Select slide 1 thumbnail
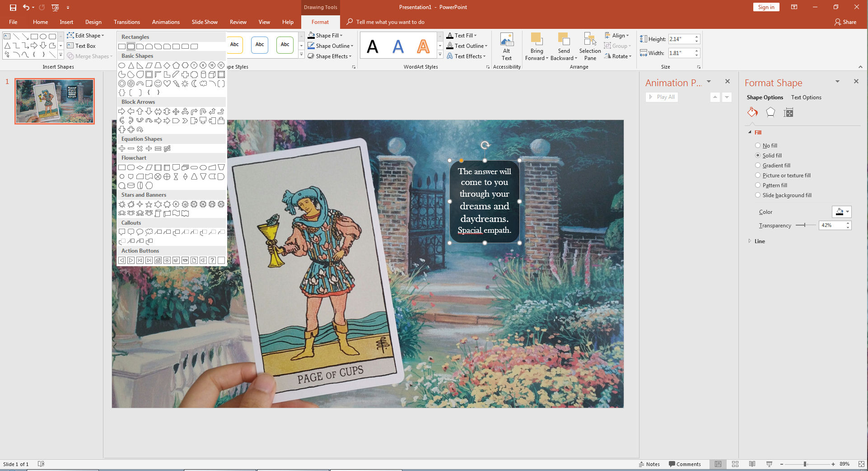The height and width of the screenshot is (471, 868). tap(55, 101)
